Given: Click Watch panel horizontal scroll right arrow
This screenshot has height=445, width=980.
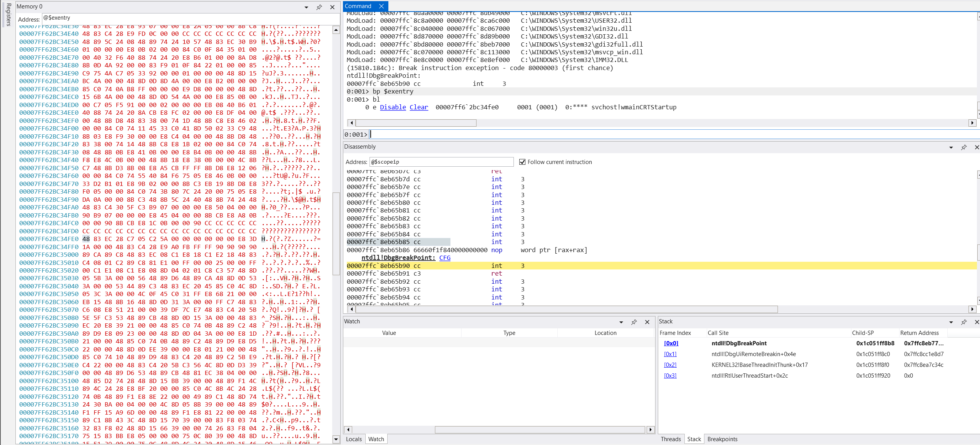Looking at the screenshot, I should click(x=651, y=430).
